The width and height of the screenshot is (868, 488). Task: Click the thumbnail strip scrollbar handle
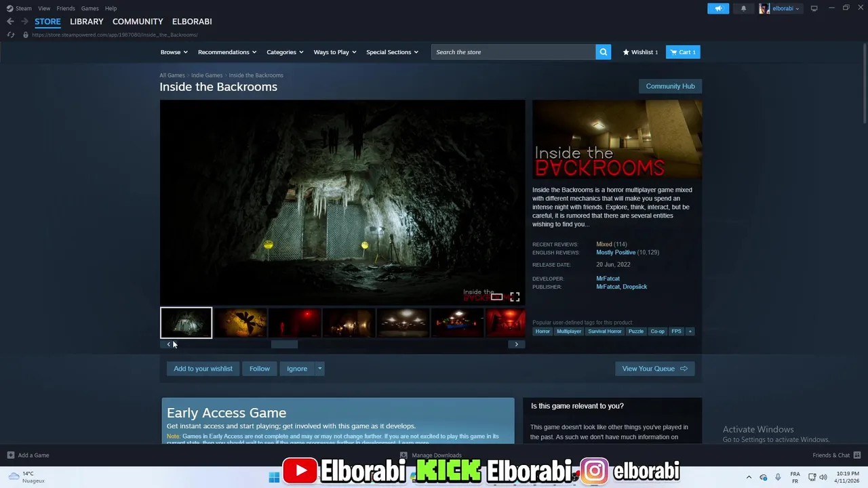tap(284, 344)
